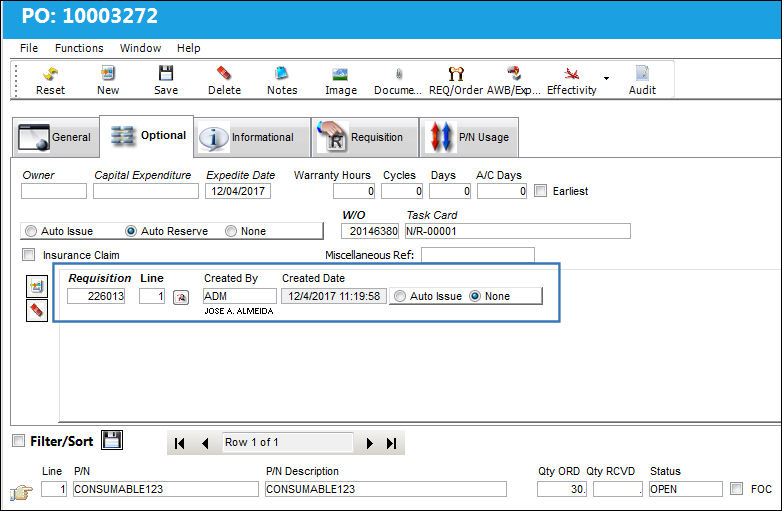
Task: Click the P/N Description field
Action: point(386,489)
